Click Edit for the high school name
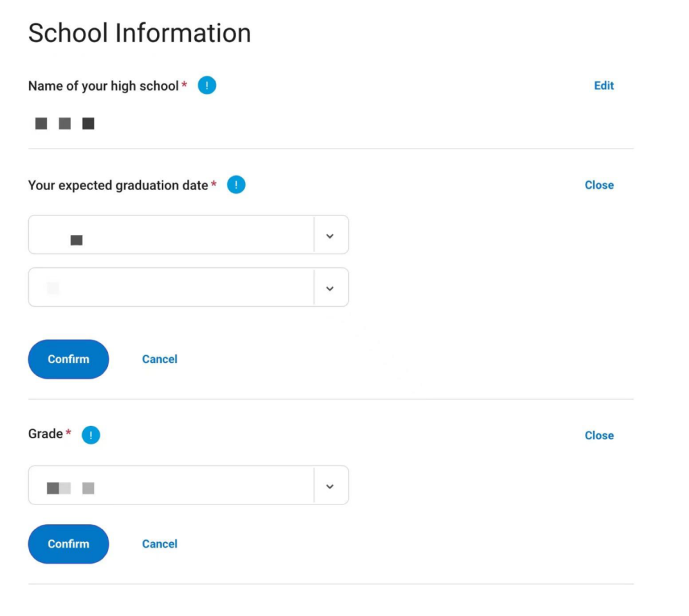Screen dimensions: 689x616 pyautogui.click(x=604, y=85)
